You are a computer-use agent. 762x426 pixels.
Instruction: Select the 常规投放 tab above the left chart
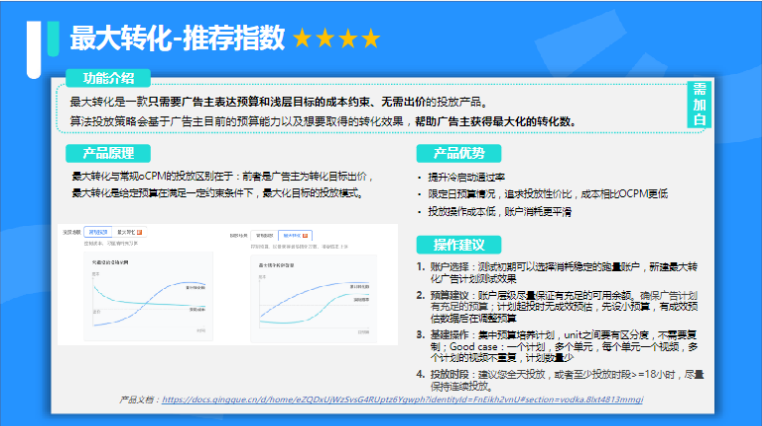pos(97,232)
